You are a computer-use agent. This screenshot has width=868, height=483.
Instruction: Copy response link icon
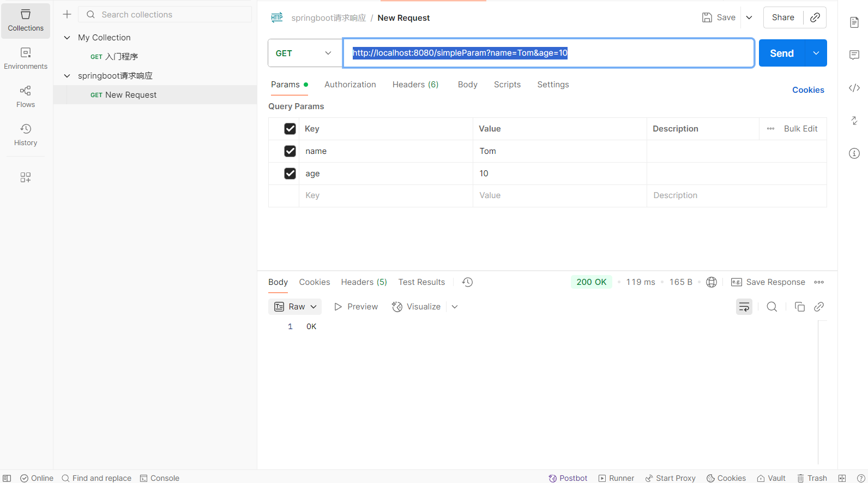click(819, 307)
